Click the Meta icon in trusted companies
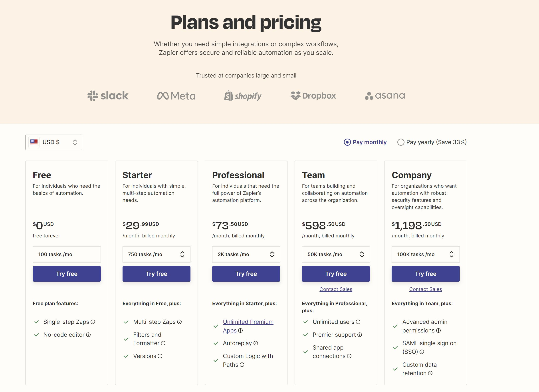This screenshot has width=539, height=392. click(175, 95)
